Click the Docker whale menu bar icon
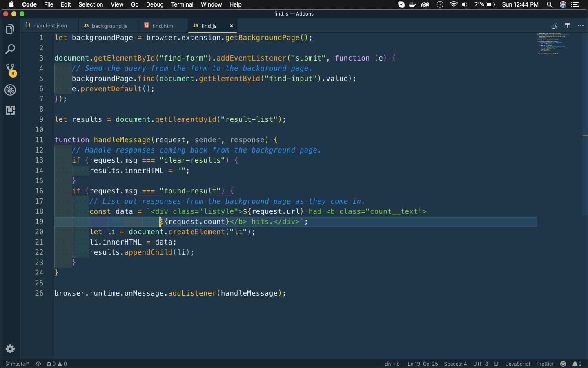 (x=413, y=4)
